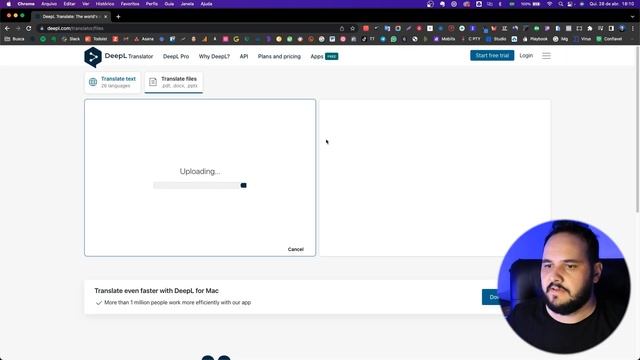640x360 pixels.
Task: Open the Apple menu
Action: click(x=9, y=4)
